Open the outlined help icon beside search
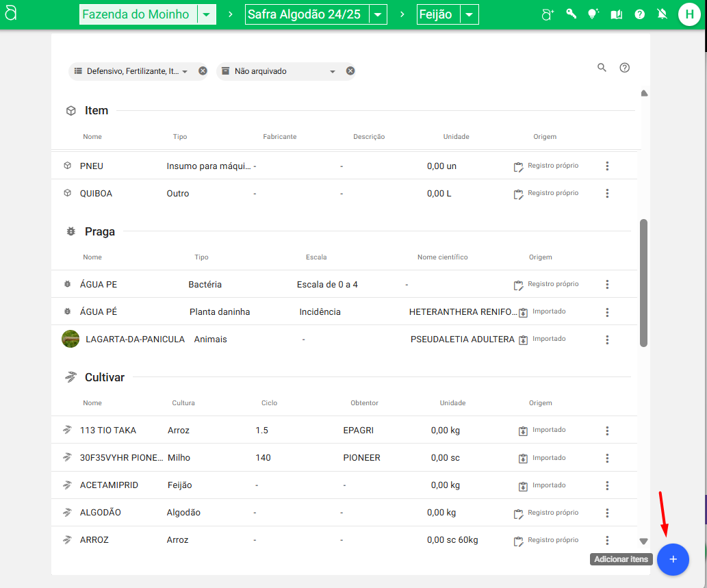Viewport: 707px width, 588px height. 624,68
